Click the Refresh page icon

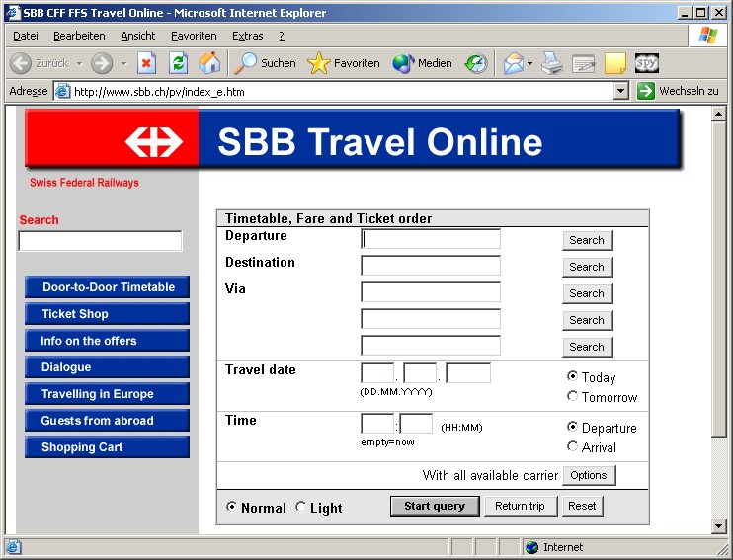coord(178,63)
